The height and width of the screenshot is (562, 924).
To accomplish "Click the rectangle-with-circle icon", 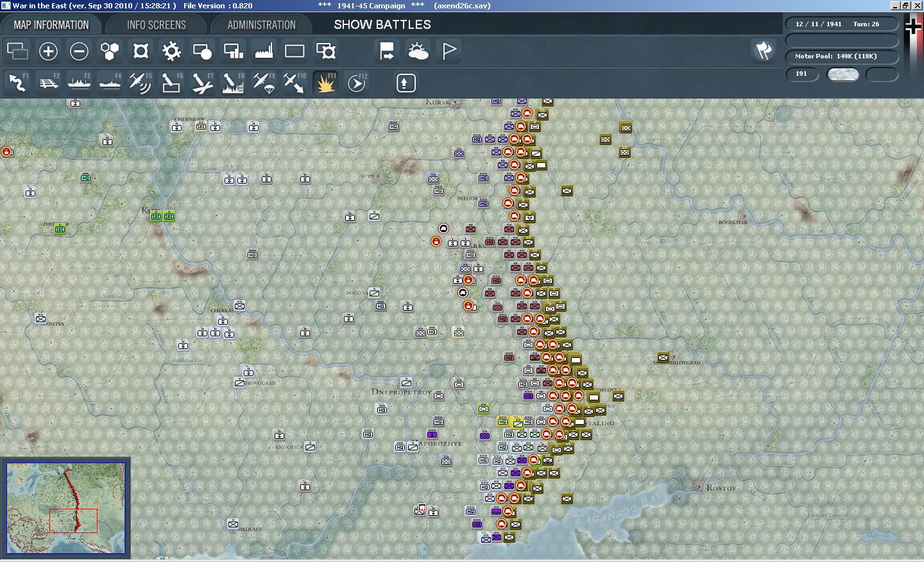I will coord(202,51).
